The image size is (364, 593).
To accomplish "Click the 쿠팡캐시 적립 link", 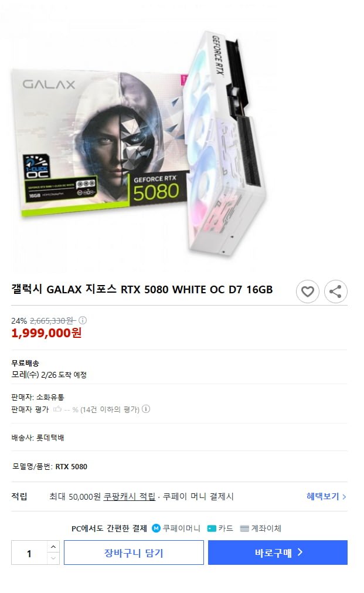I will coord(130,497).
